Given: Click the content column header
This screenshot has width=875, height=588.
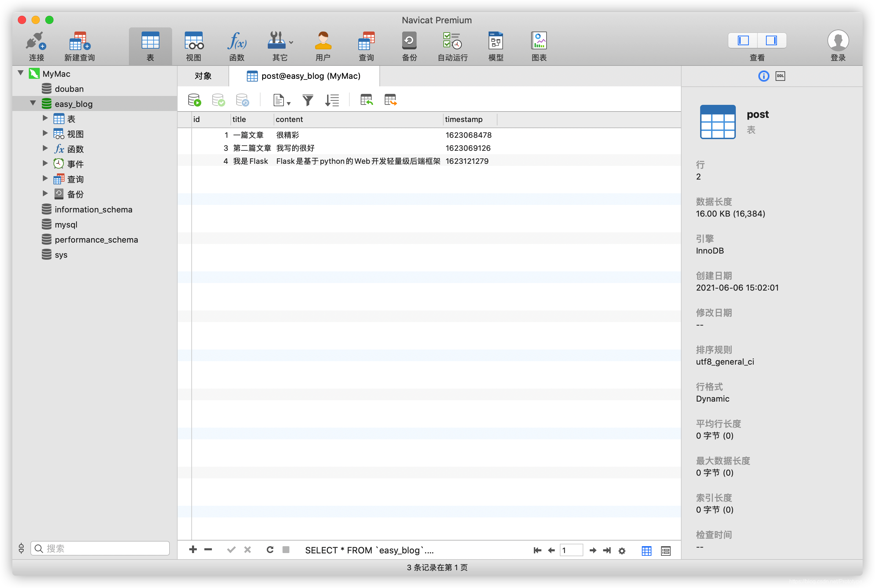Looking at the screenshot, I should click(x=358, y=119).
